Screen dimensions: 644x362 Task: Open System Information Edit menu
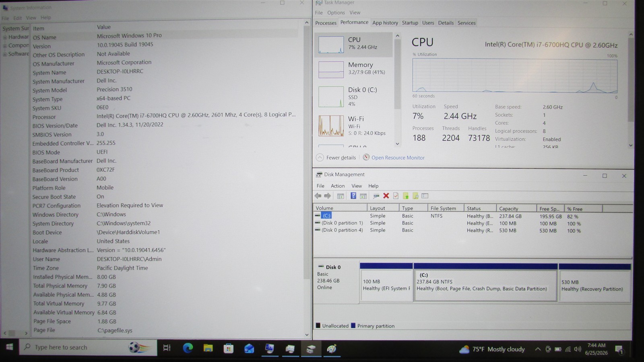coord(18,18)
